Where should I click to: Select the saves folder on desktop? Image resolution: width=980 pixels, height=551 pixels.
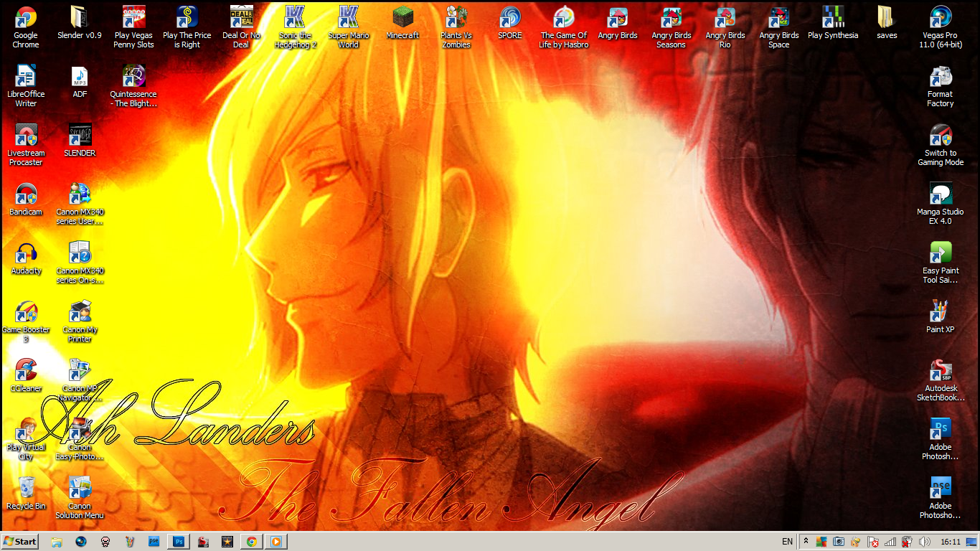(887, 17)
